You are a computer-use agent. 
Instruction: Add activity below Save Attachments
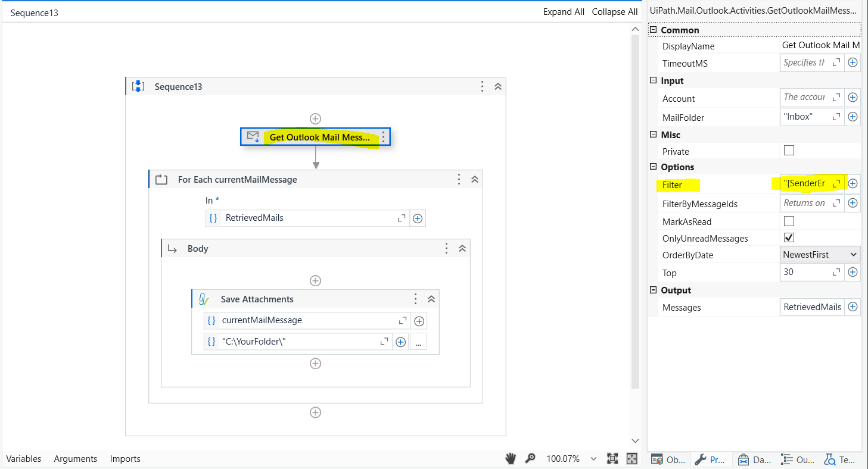pyautogui.click(x=316, y=364)
